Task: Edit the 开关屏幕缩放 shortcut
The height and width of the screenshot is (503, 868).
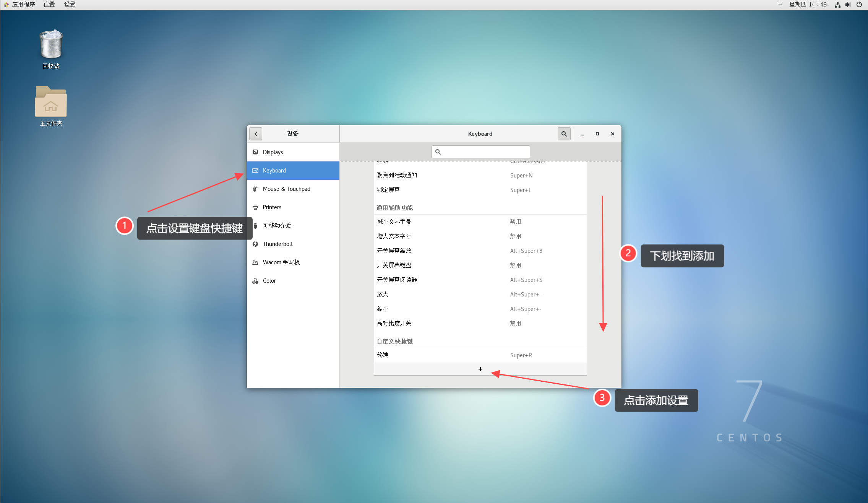Action: [x=480, y=251]
